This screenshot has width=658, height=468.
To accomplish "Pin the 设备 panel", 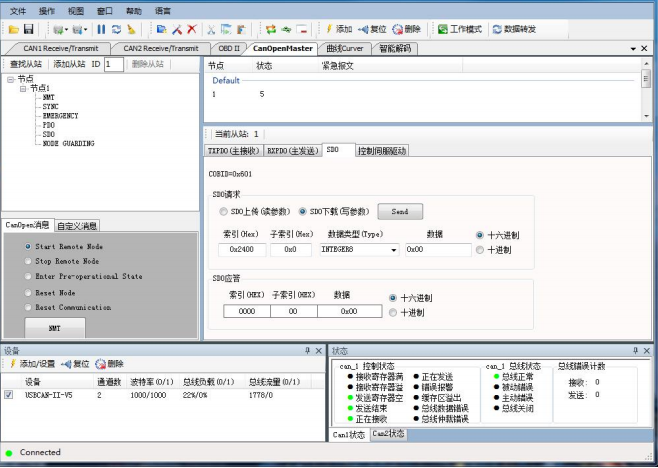I will (307, 350).
